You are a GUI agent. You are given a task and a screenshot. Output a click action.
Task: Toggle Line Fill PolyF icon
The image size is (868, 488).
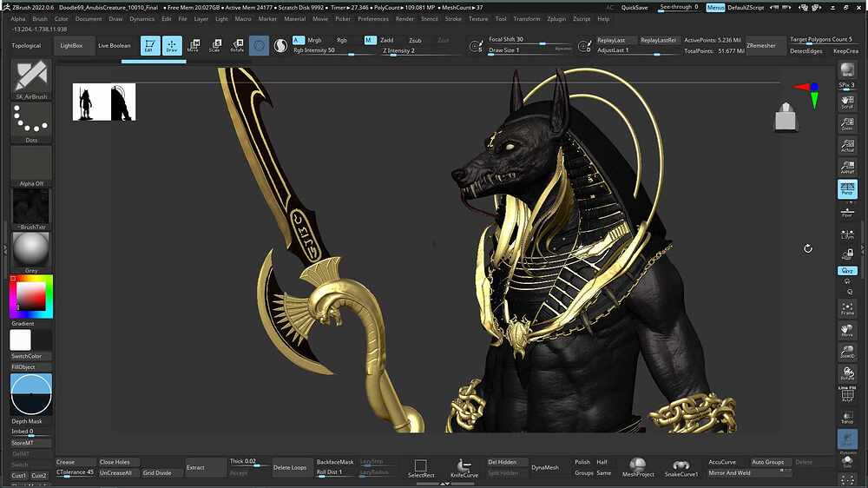(847, 394)
